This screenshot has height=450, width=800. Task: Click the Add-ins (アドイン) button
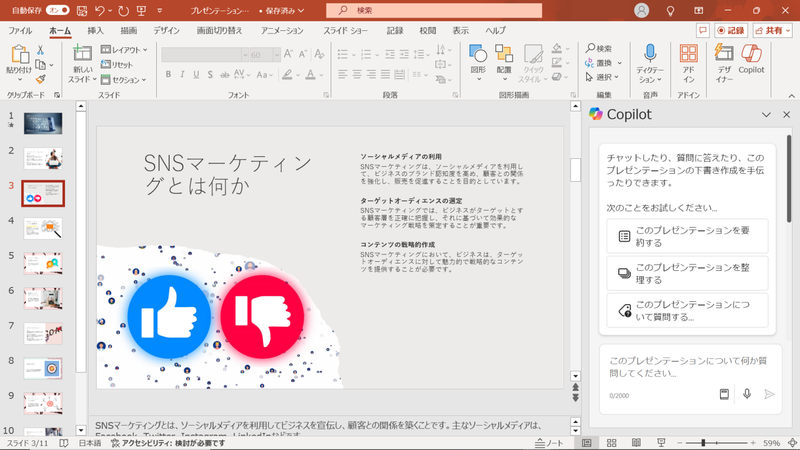[688, 60]
